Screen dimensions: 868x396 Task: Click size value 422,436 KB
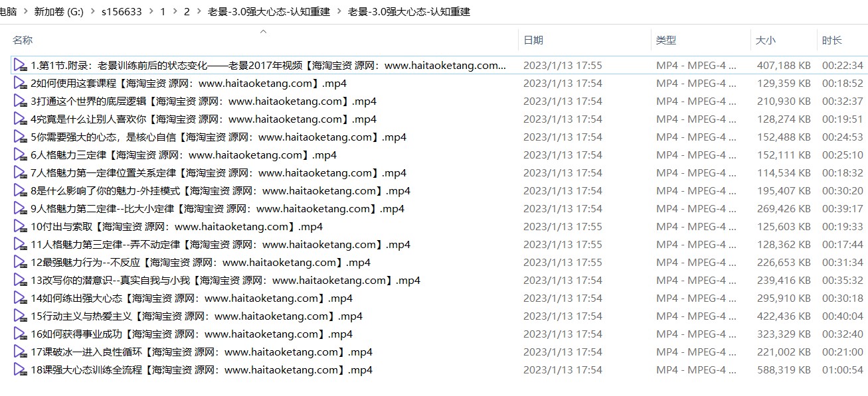[784, 316]
